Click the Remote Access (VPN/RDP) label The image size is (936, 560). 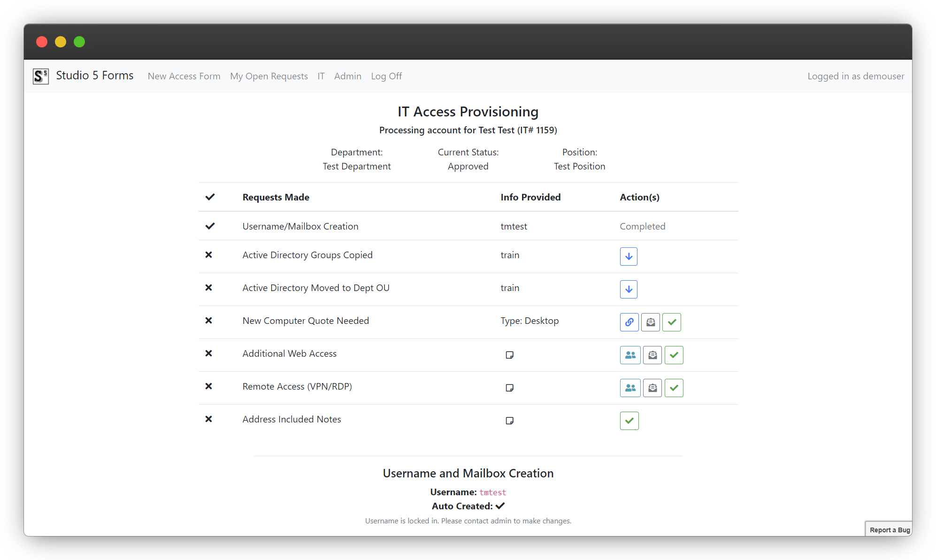[x=297, y=386]
